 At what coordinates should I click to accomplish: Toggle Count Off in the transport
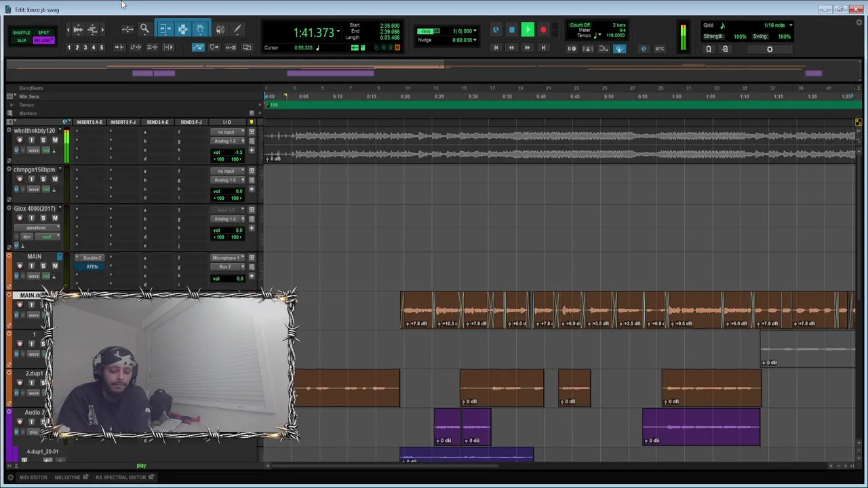point(580,25)
